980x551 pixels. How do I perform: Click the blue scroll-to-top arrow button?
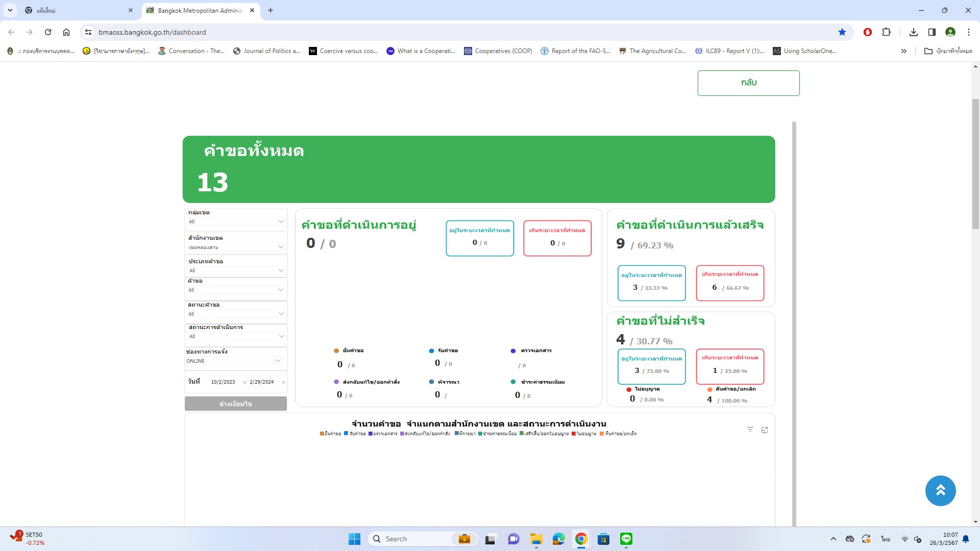point(940,491)
